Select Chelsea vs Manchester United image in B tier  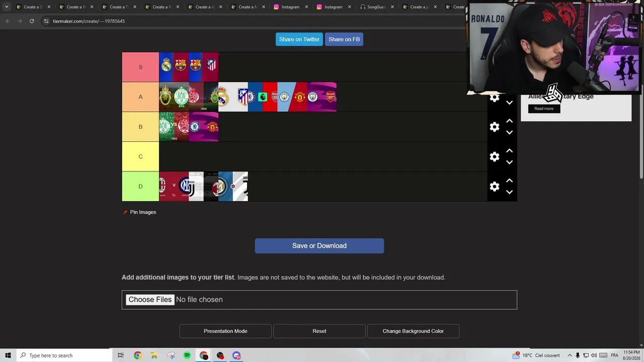(203, 127)
